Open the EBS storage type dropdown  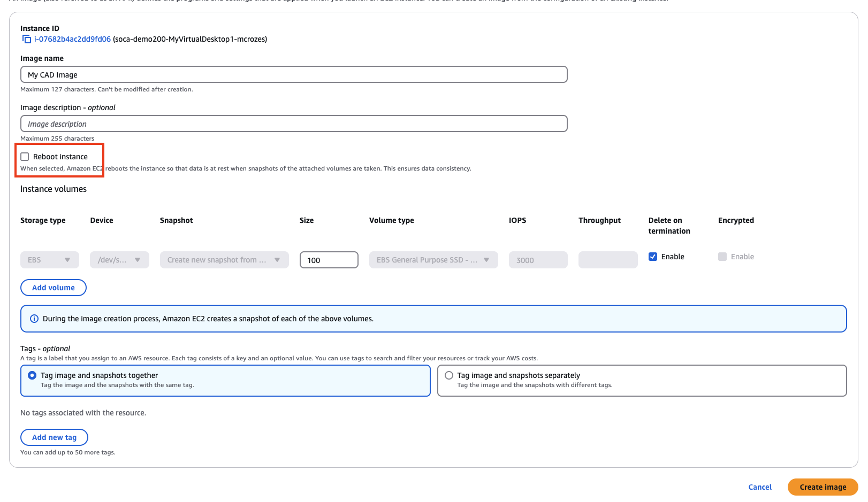click(x=49, y=260)
